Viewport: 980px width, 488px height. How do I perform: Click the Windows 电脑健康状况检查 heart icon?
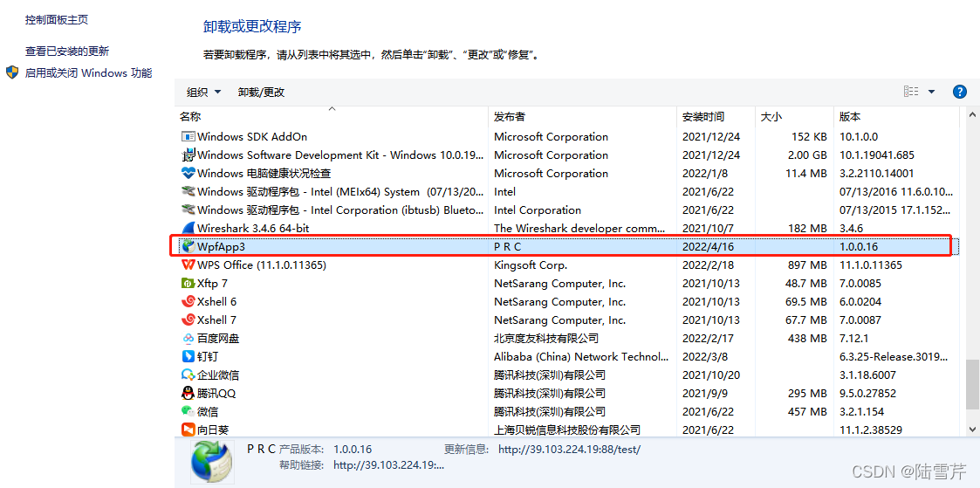[188, 173]
